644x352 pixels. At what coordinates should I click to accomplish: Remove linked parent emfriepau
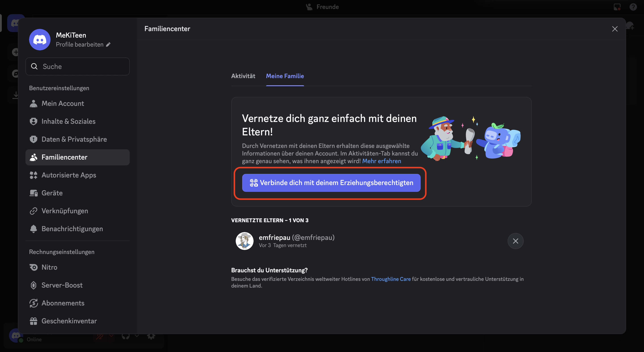pyautogui.click(x=515, y=241)
